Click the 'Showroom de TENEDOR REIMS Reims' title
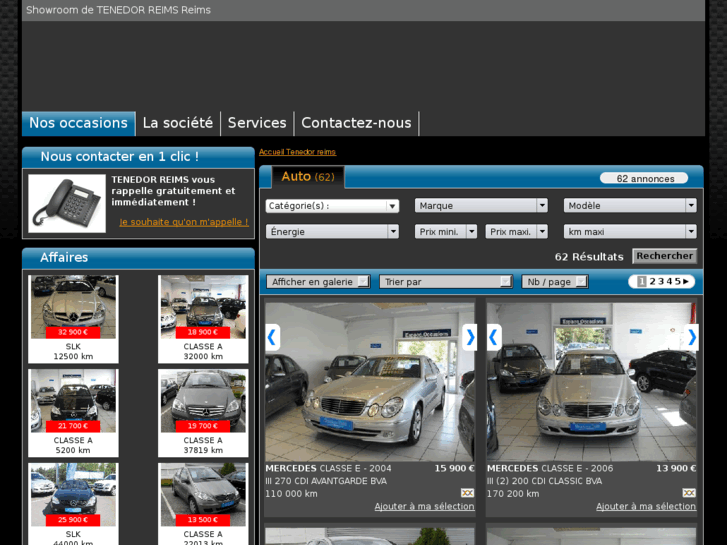Viewport: 727px width, 545px height. 118,10
